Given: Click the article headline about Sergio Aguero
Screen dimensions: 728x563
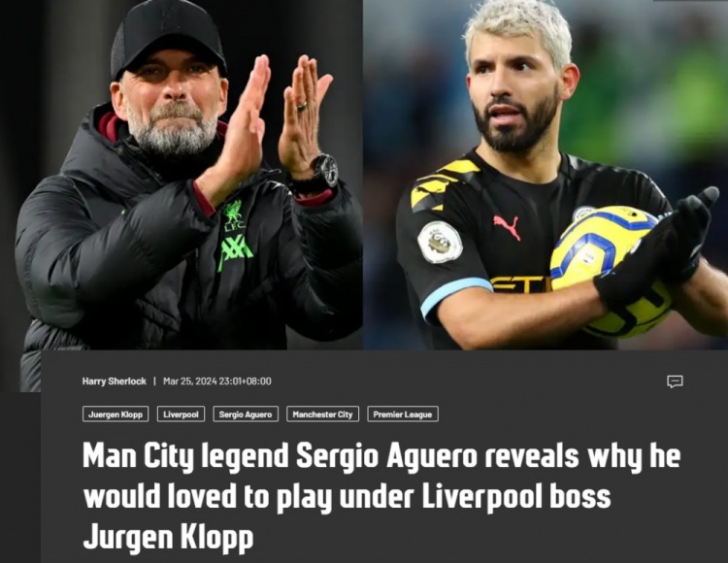Looking at the screenshot, I should tap(381, 496).
